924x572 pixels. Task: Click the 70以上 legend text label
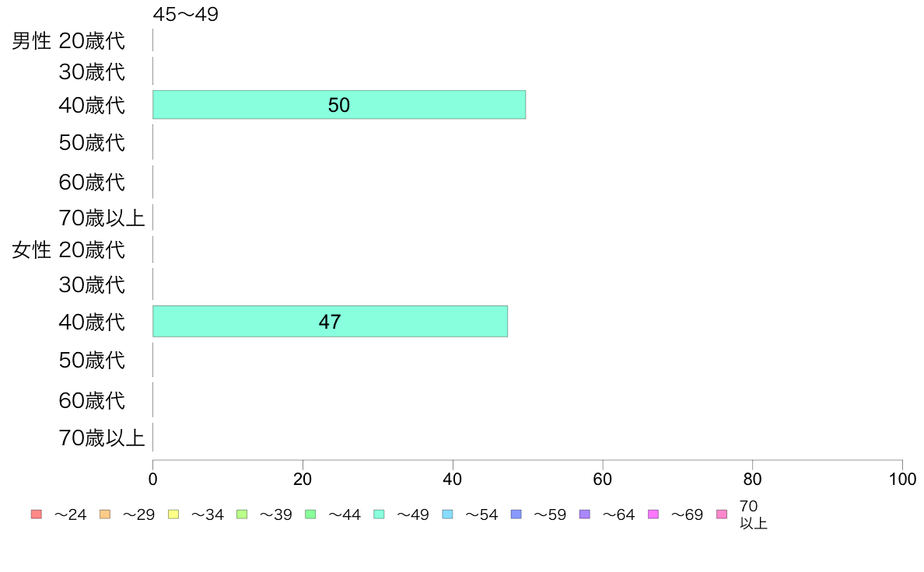tap(753, 514)
